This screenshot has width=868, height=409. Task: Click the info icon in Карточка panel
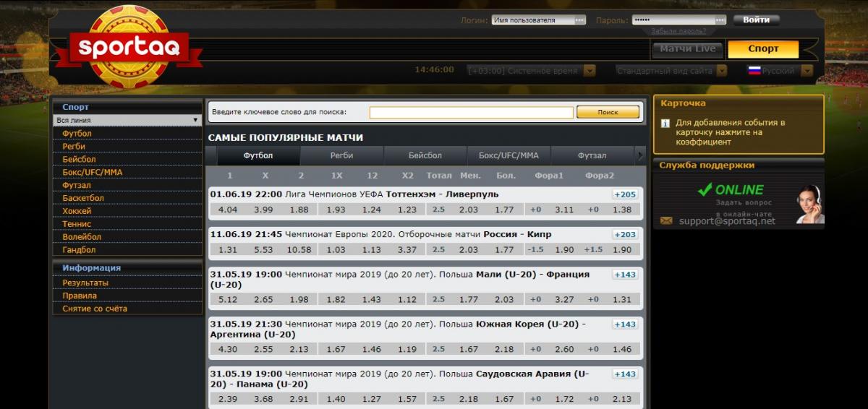point(666,124)
